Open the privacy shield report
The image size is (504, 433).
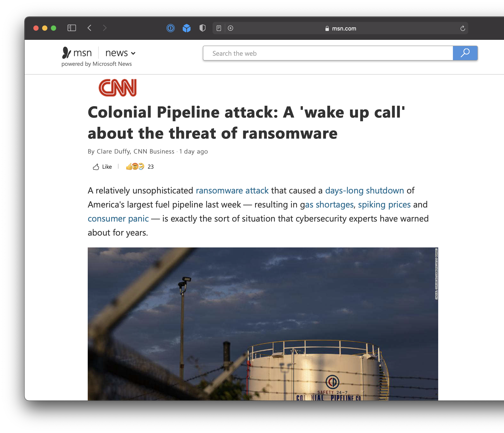coord(202,28)
